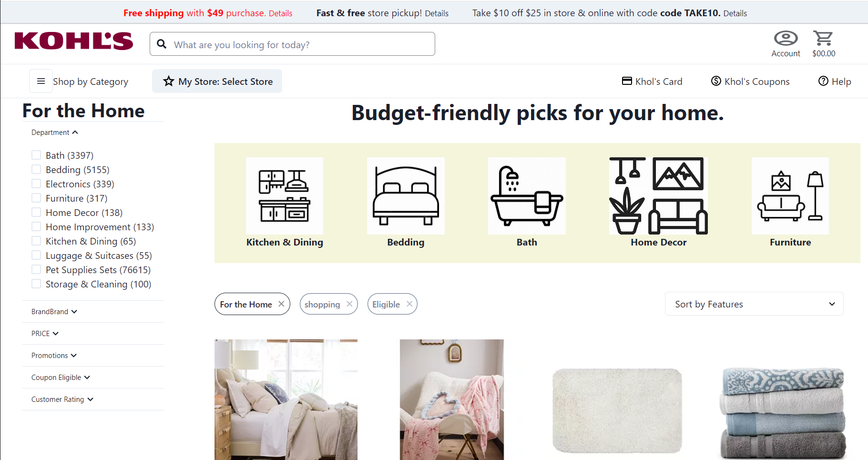868x460 pixels.
Task: Open the Help menu item
Action: tap(835, 82)
